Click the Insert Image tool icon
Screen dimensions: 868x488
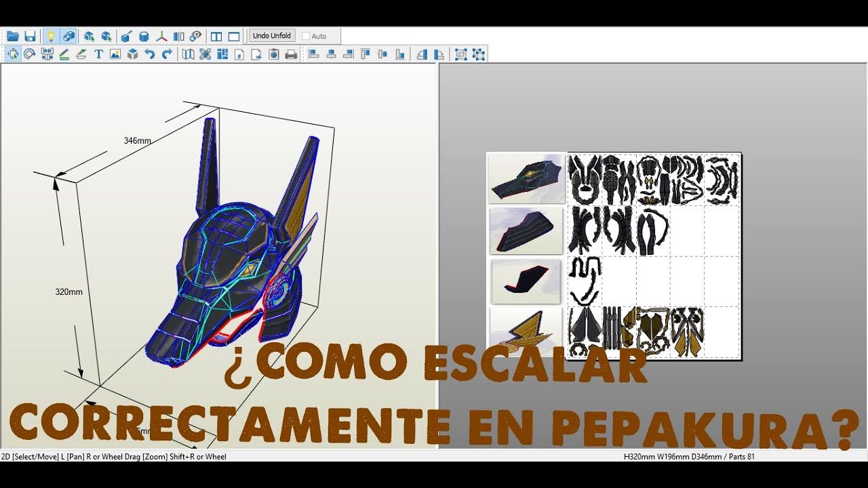115,54
